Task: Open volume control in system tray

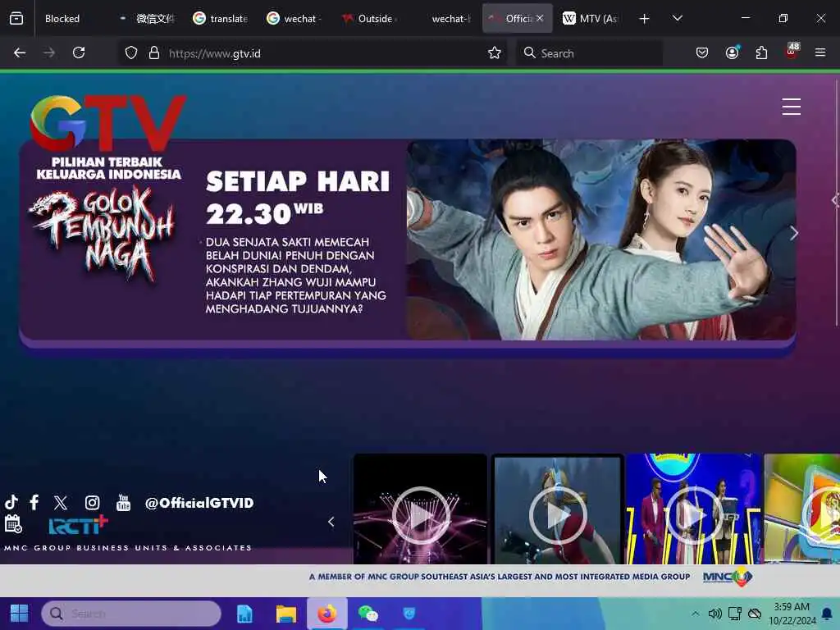Action: coord(714,614)
